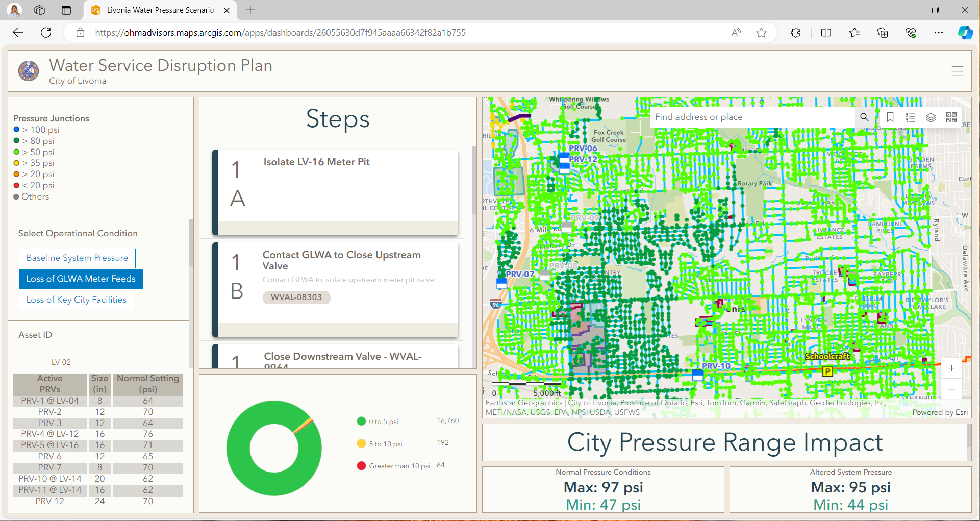Zoom in on the map
Image resolution: width=980 pixels, height=521 pixels.
point(951,368)
